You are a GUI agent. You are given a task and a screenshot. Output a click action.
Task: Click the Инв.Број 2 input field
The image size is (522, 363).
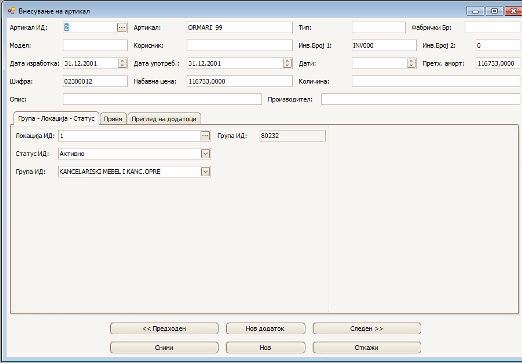pyautogui.click(x=498, y=45)
